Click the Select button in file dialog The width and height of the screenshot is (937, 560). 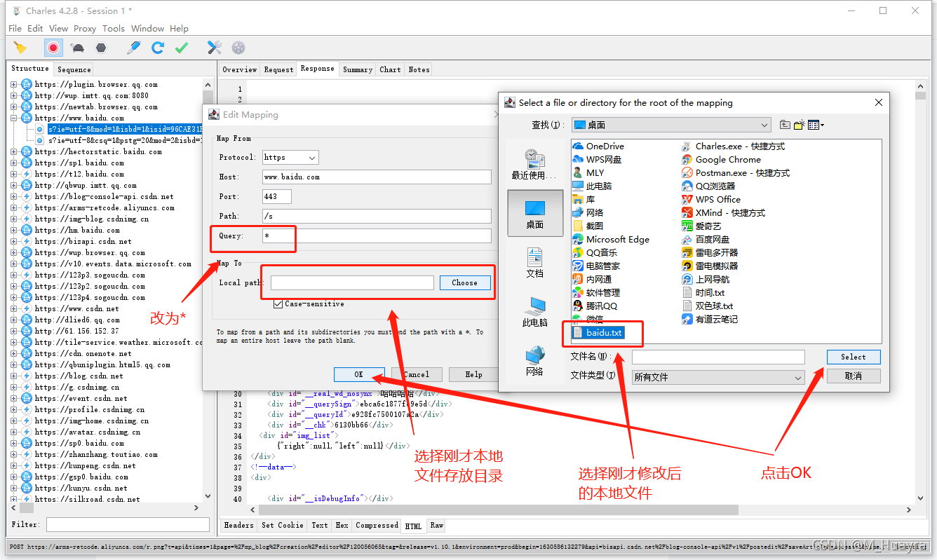pos(854,357)
